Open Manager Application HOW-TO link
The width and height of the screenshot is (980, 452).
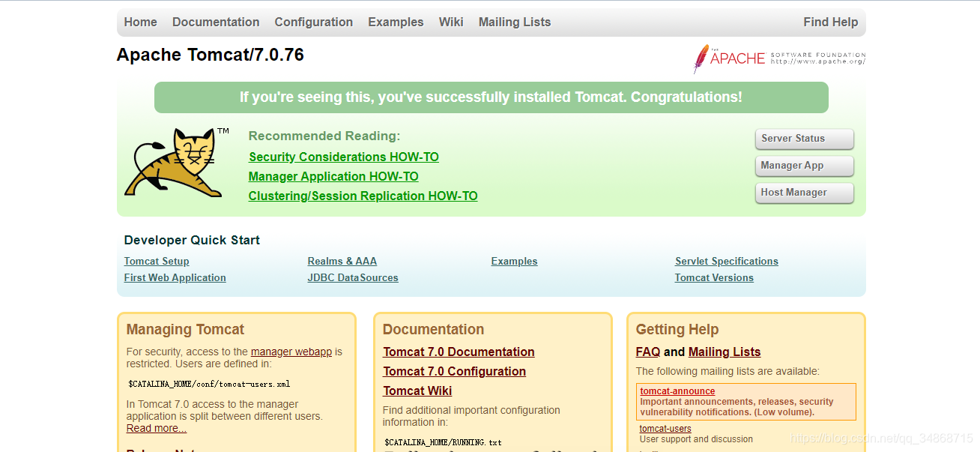[x=333, y=176]
